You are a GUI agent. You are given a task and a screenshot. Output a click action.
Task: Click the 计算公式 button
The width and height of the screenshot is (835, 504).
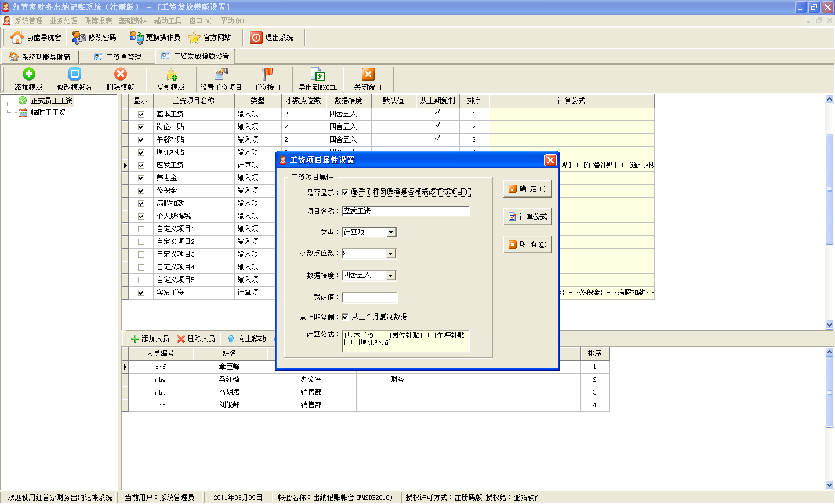[x=527, y=217]
